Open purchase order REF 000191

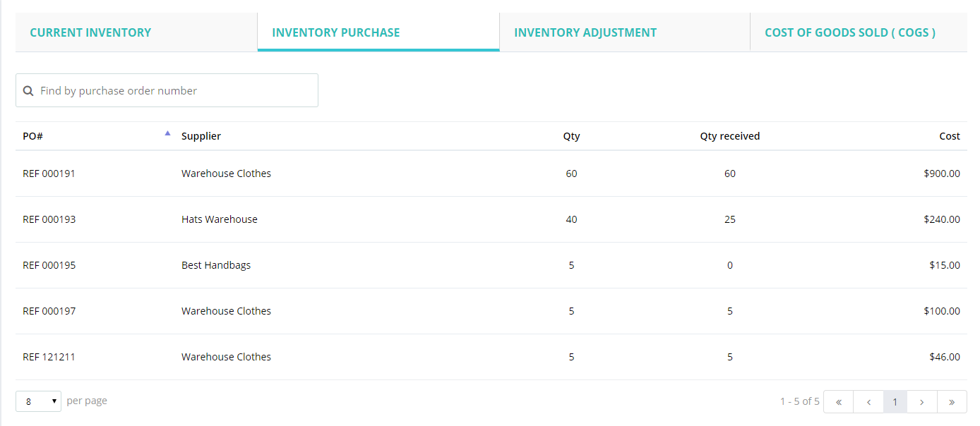(x=49, y=174)
